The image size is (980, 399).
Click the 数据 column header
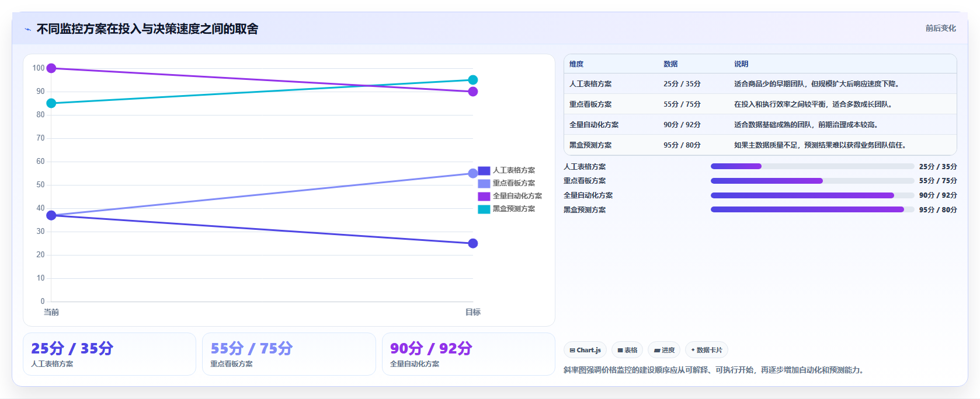(670, 64)
